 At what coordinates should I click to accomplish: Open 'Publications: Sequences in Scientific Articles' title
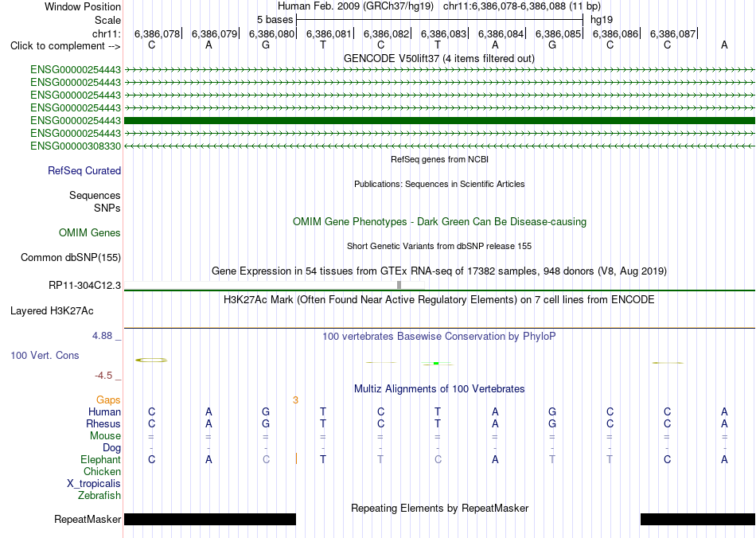pos(439,184)
